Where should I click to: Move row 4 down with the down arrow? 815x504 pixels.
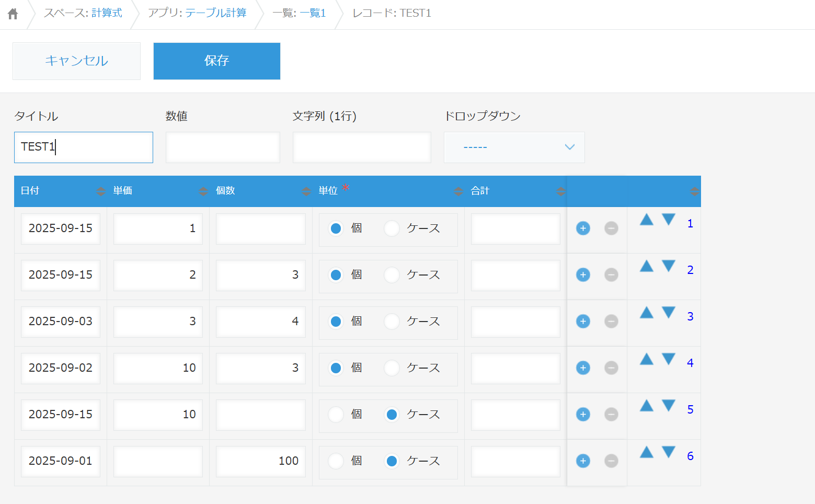pos(669,359)
